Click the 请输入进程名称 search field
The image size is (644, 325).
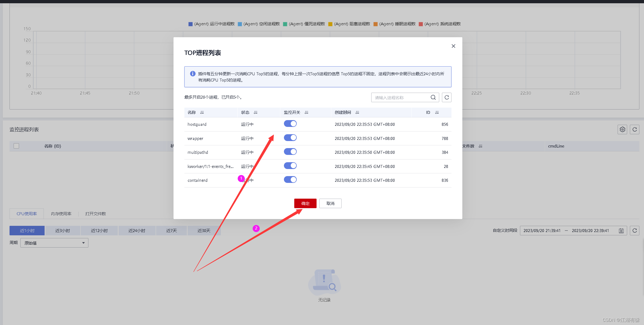(x=400, y=98)
